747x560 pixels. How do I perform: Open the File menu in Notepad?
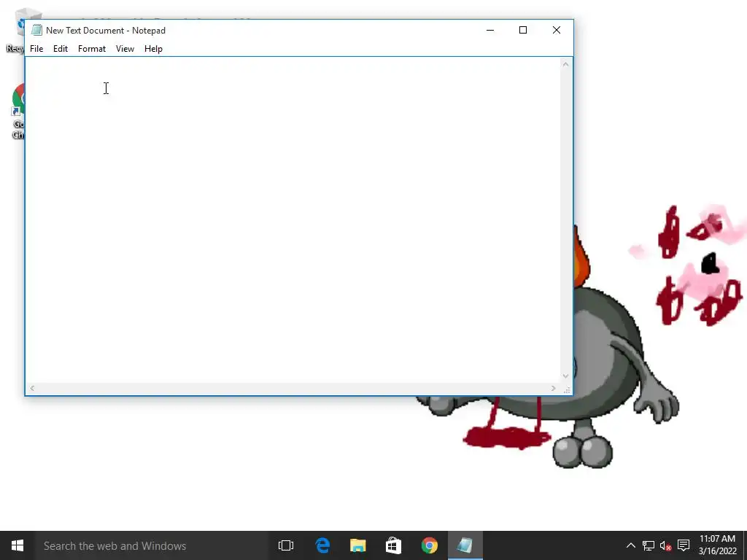pos(36,49)
